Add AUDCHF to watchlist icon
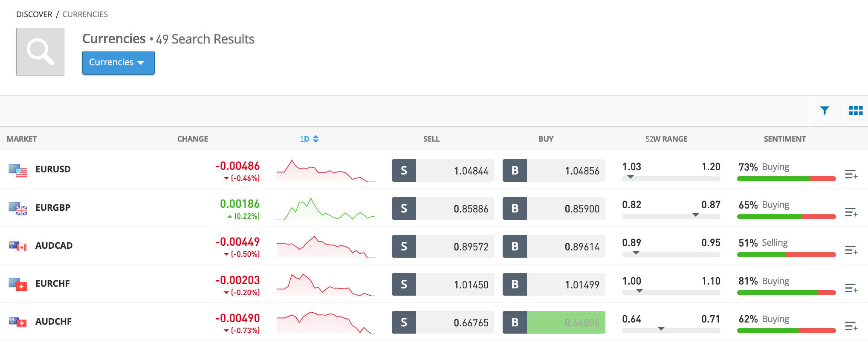This screenshot has width=868, height=343. 851,326
